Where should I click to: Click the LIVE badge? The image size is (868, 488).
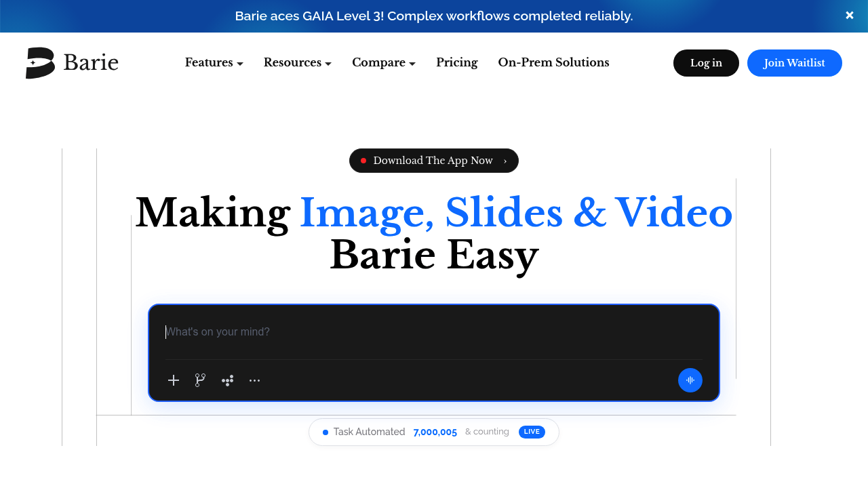coord(532,432)
